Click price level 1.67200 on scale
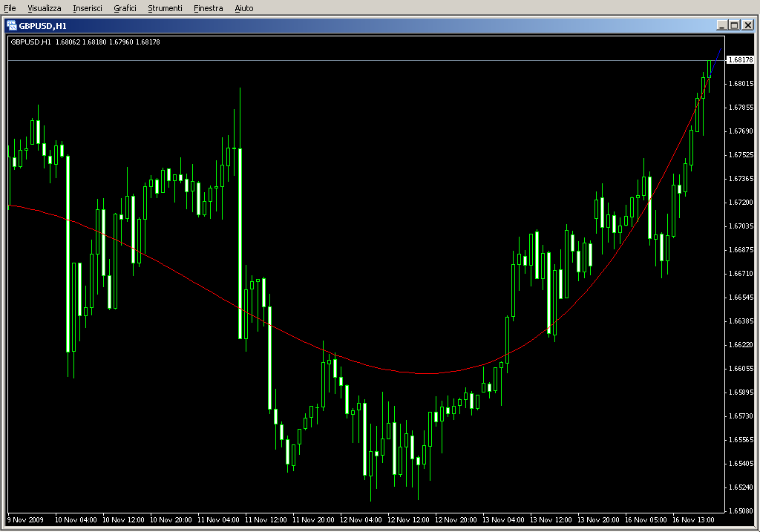The width and height of the screenshot is (760, 532). [x=741, y=203]
